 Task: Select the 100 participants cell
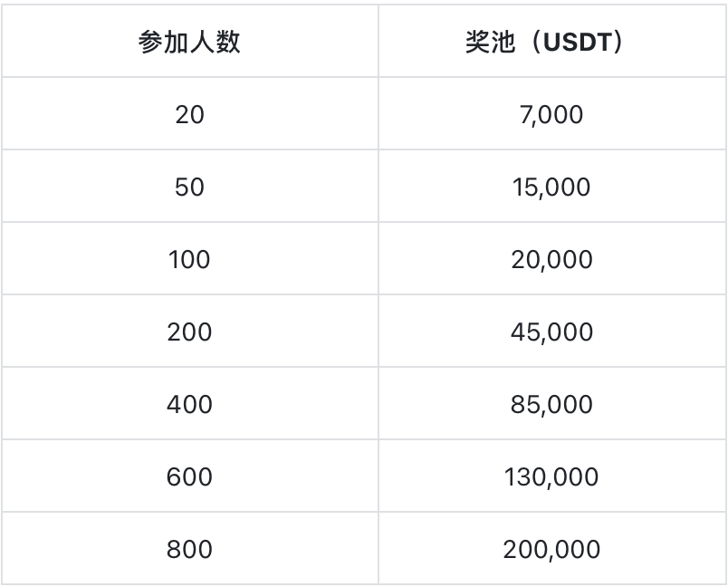pyautogui.click(x=189, y=259)
